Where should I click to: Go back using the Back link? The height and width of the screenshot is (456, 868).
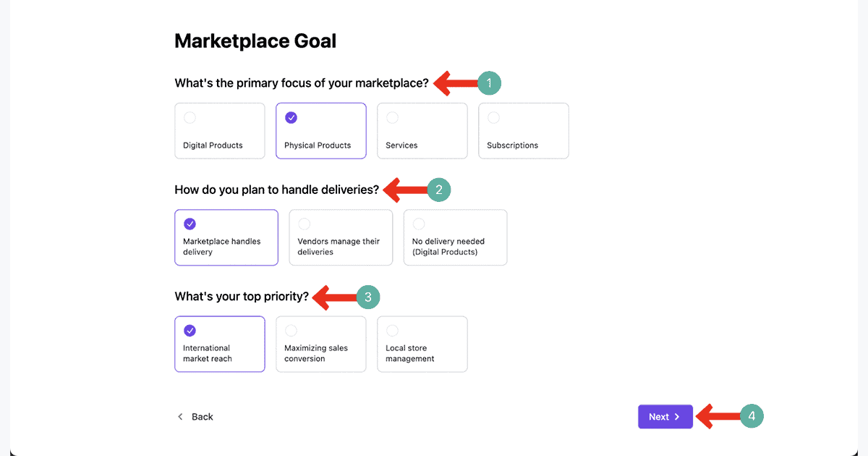click(202, 416)
